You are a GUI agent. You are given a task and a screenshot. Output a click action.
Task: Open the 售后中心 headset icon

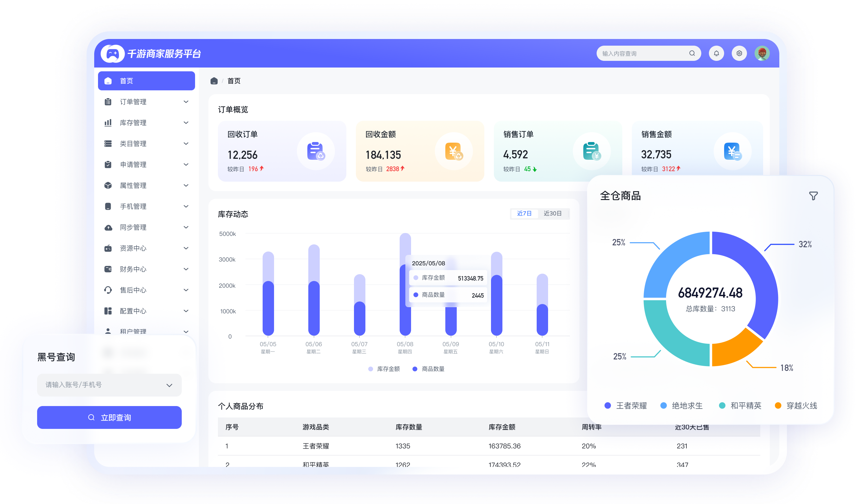coord(108,290)
